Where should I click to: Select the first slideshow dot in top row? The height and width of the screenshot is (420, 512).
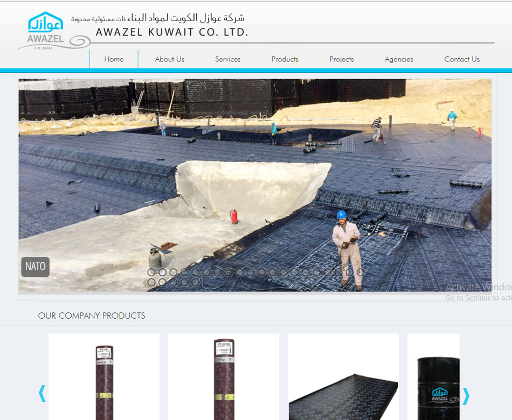pyautogui.click(x=151, y=272)
